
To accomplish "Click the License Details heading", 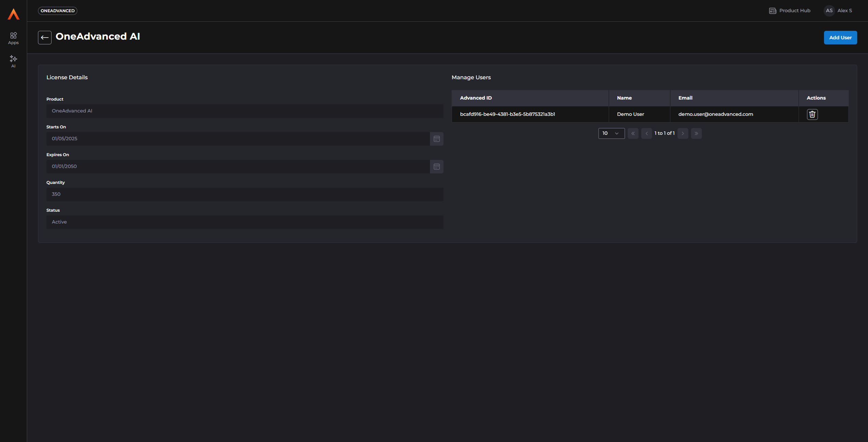I will click(x=67, y=78).
